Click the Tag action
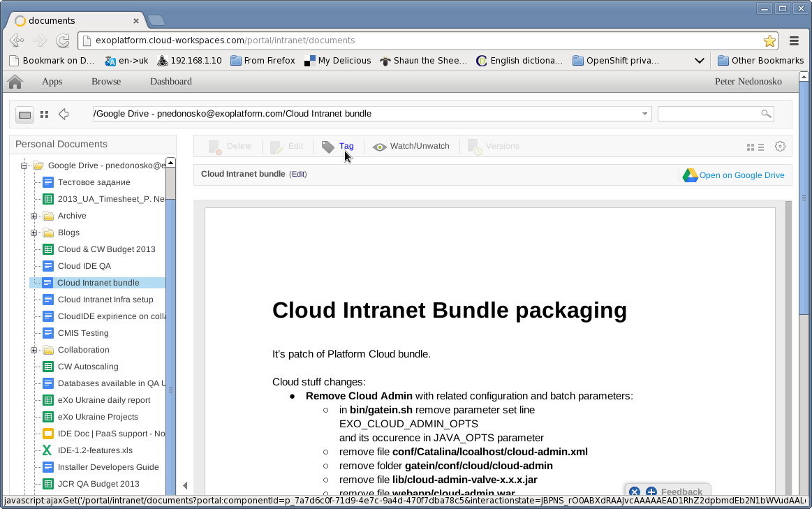Screen dimensions: 812x509 (338, 147)
